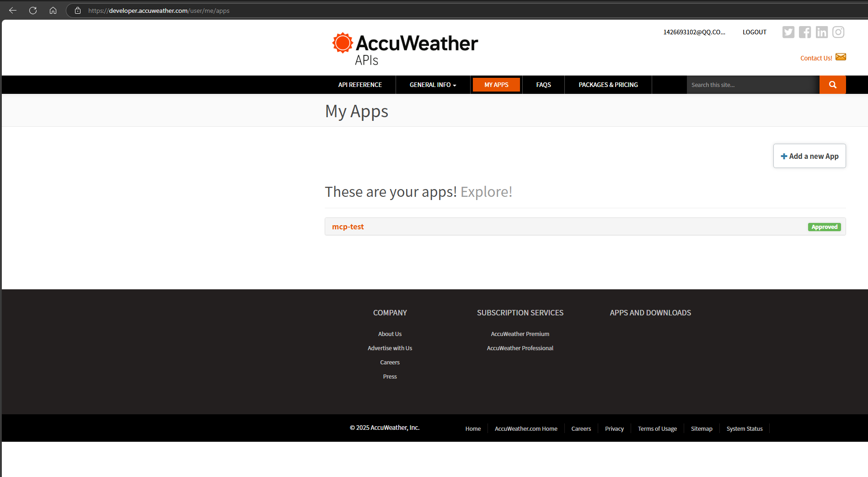Click the SUBSCRIPTION SERVICES footer heading
The height and width of the screenshot is (477, 868).
click(520, 313)
